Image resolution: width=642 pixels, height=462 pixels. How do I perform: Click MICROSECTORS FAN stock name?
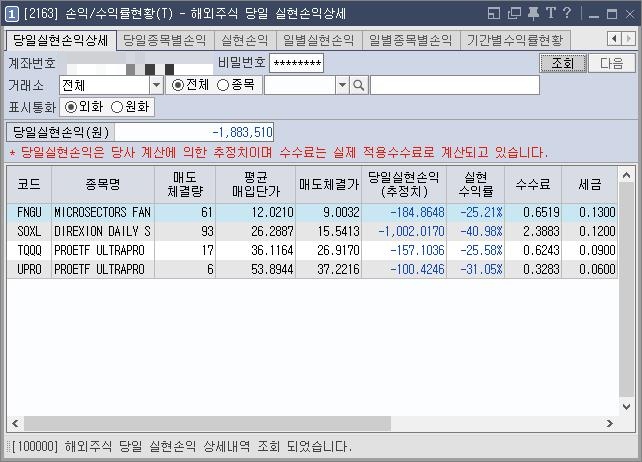pyautogui.click(x=103, y=212)
